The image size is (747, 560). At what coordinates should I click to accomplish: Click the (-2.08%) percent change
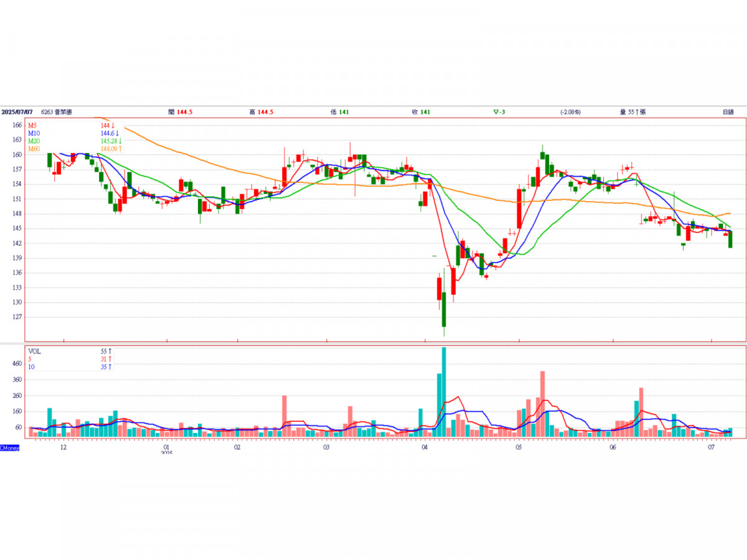click(570, 112)
